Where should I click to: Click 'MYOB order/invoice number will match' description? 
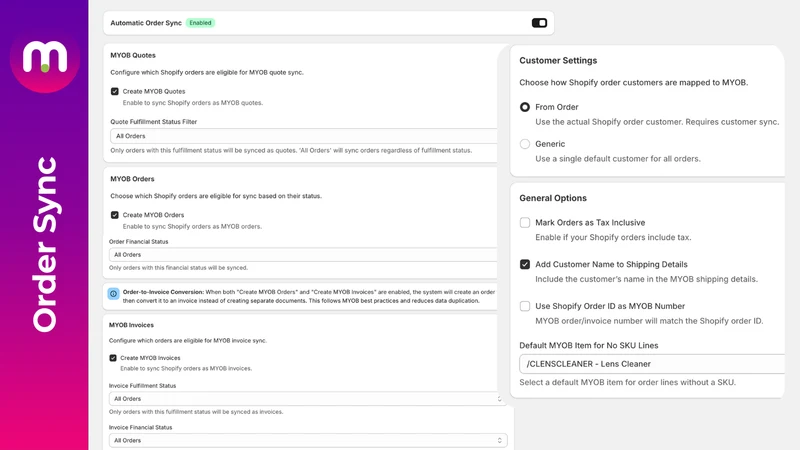coord(649,321)
